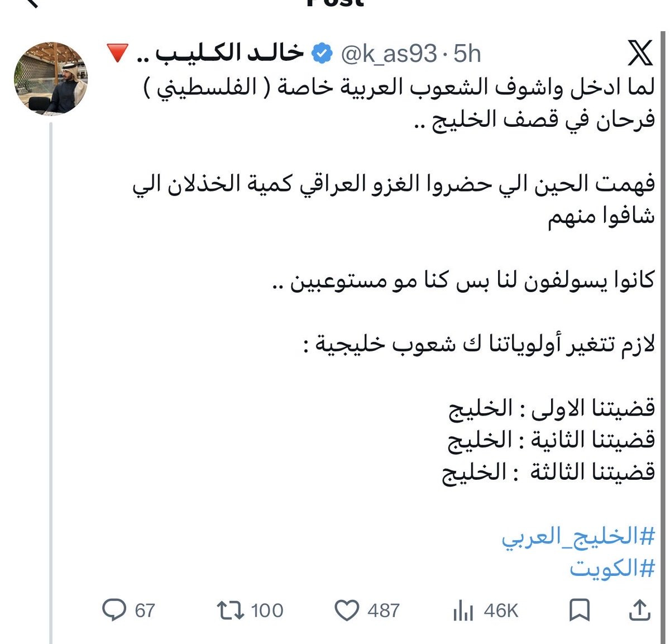Screen dimensions: 670x644
Task: Open the author's profile picture
Action: [51, 78]
